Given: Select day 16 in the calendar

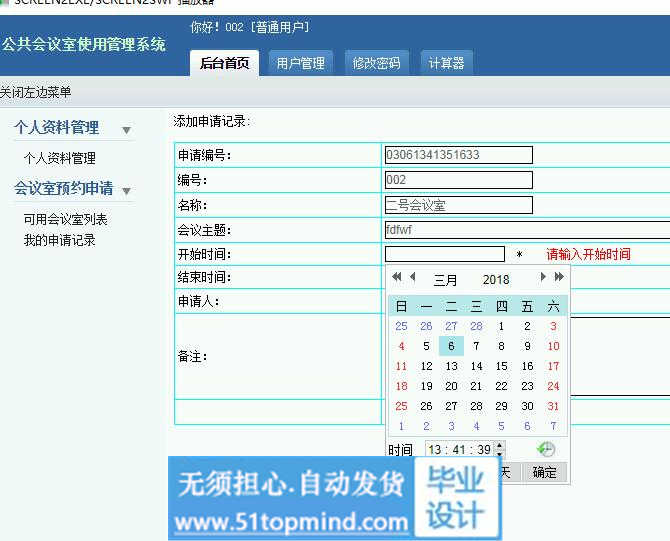Looking at the screenshot, I should click(527, 366).
